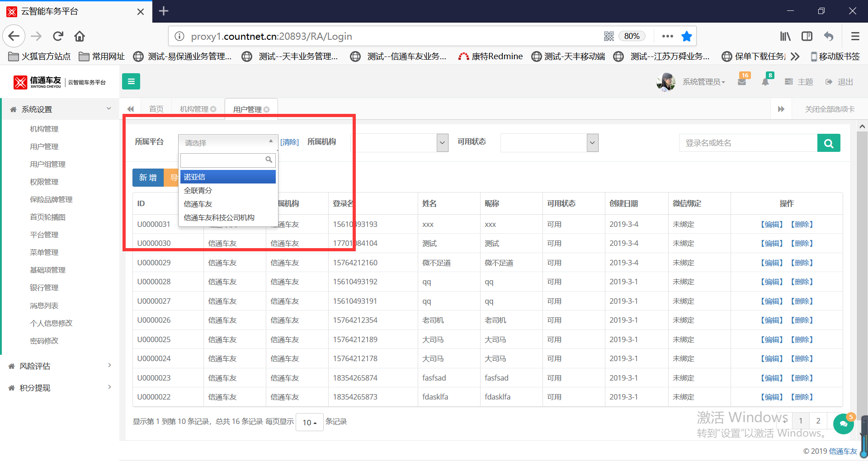
Task: Open the page actions three dots
Action: click(667, 36)
